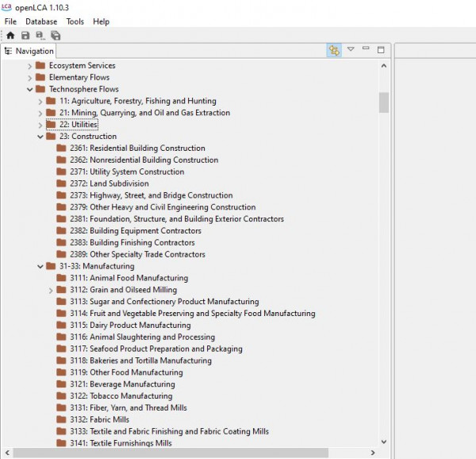
Task: Click the Ecosystem Services folder icon
Action: [40, 65]
